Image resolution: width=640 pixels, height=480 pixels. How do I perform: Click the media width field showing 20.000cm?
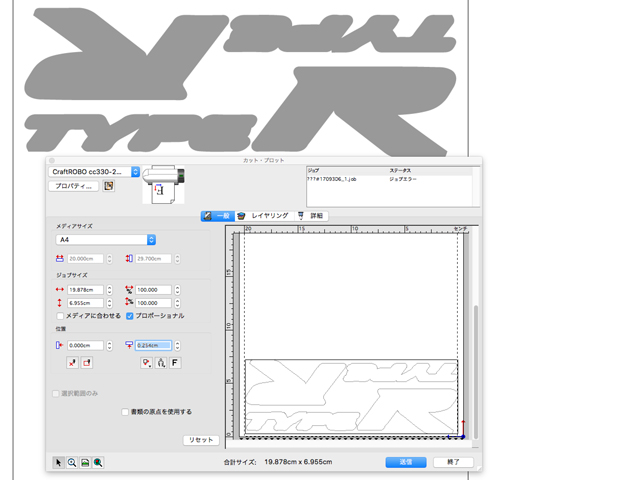[85, 259]
